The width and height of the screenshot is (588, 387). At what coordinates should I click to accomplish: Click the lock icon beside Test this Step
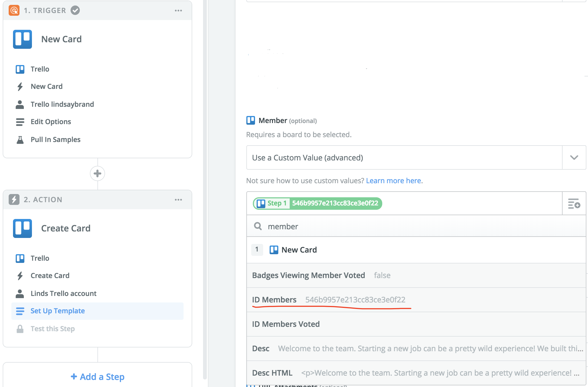(x=20, y=329)
